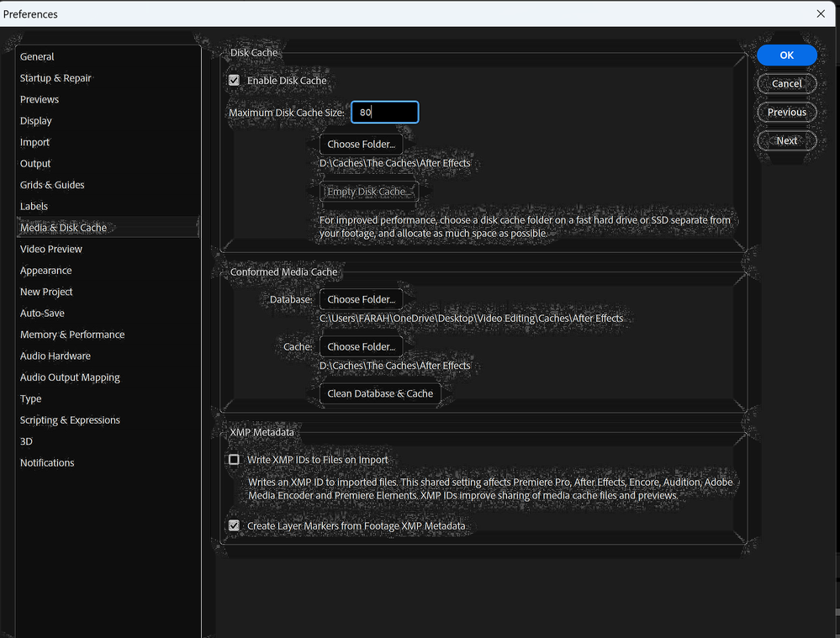The image size is (840, 638).
Task: Click Empty Disk Cache button
Action: (369, 192)
